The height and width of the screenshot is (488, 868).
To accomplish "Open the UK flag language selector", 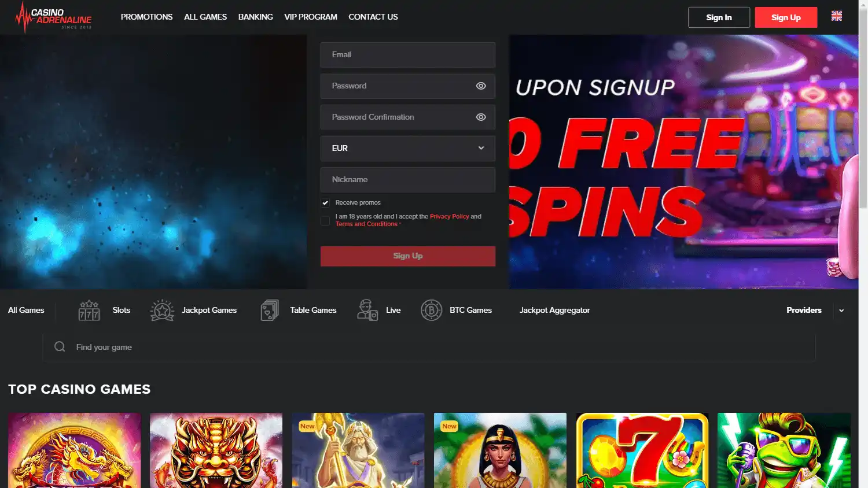I will pos(836,16).
